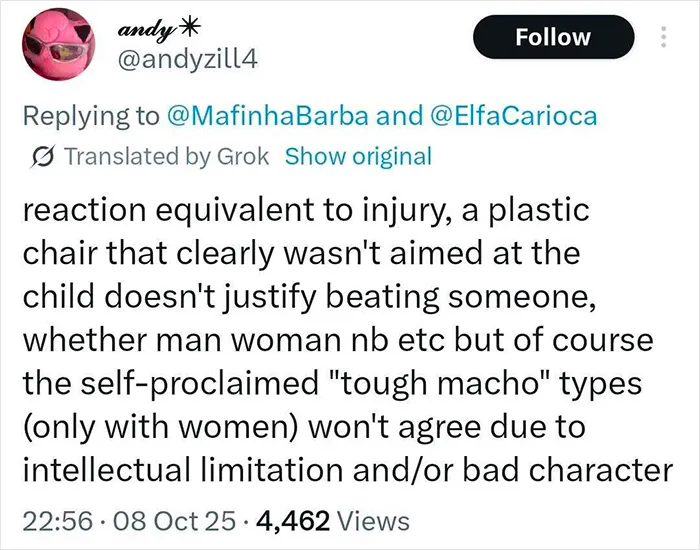Viewport: 700px width, 550px height.
Task: Open the @ElfaCarioca profile mention
Action: (x=513, y=116)
